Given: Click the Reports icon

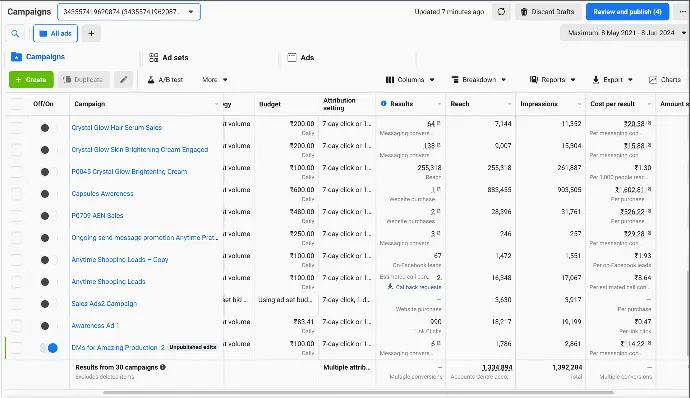Looking at the screenshot, I should [x=534, y=80].
